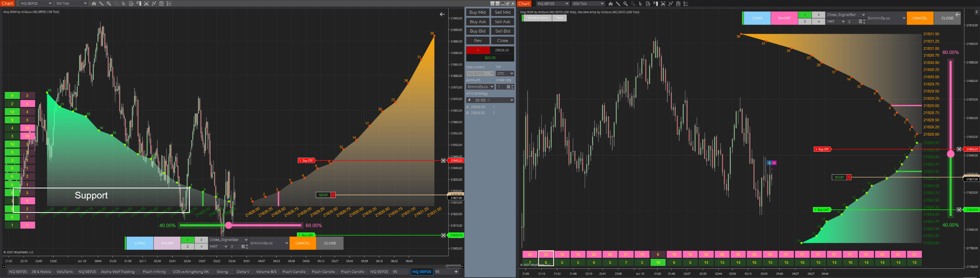
Task: Click the pink 40/60 percent slider handle on left chart
Action: pos(229,226)
